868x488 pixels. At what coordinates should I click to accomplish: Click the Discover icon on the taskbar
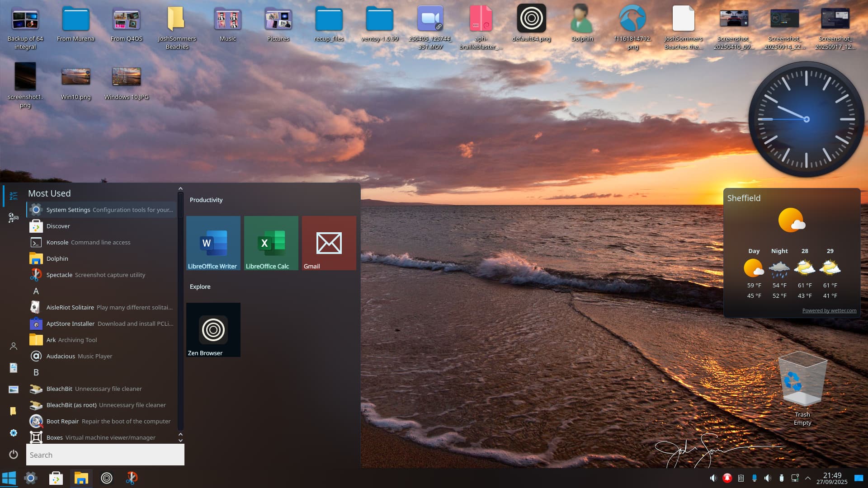coord(56,478)
